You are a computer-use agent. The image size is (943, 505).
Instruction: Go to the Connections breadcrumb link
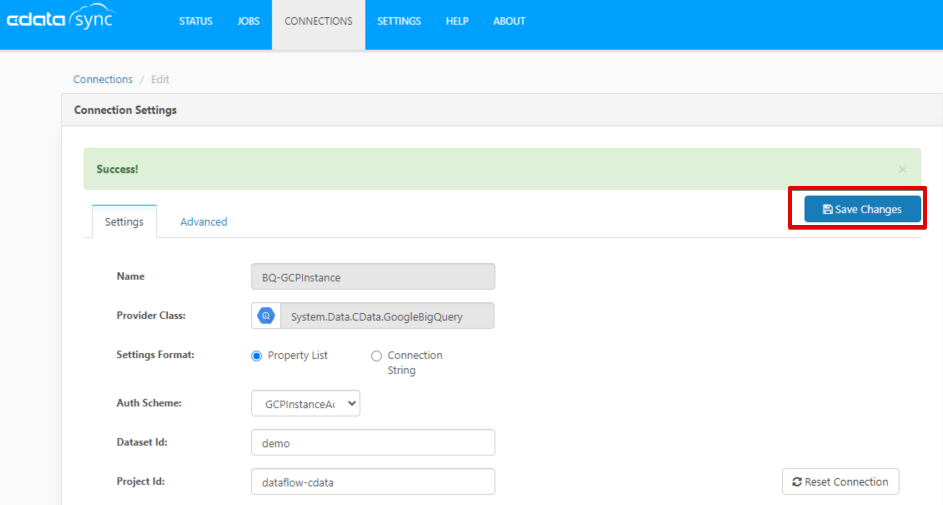(x=103, y=79)
